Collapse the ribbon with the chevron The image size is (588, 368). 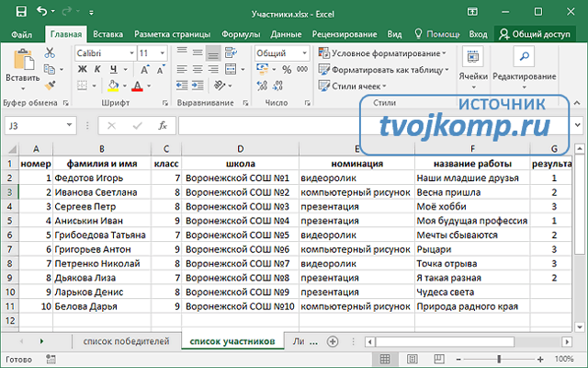pyautogui.click(x=577, y=102)
